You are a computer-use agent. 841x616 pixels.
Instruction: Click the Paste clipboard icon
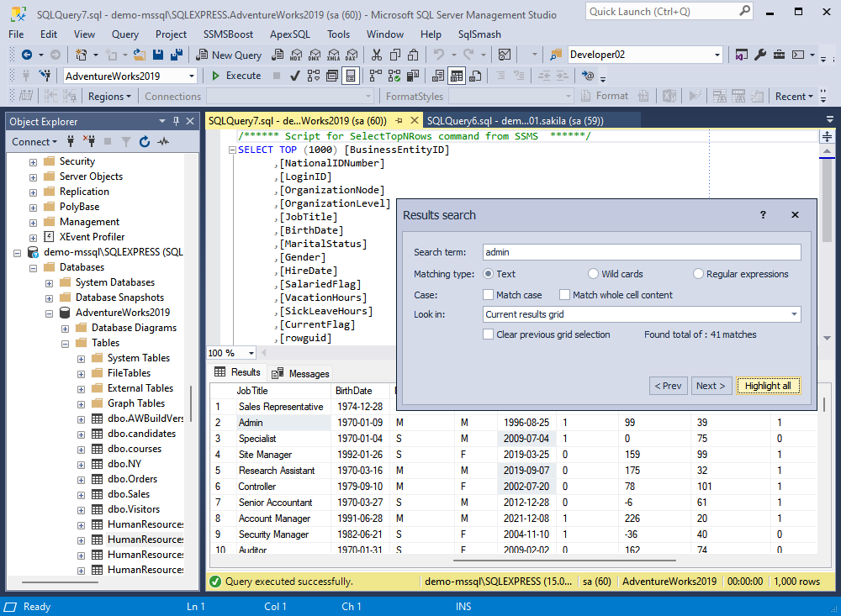[413, 55]
